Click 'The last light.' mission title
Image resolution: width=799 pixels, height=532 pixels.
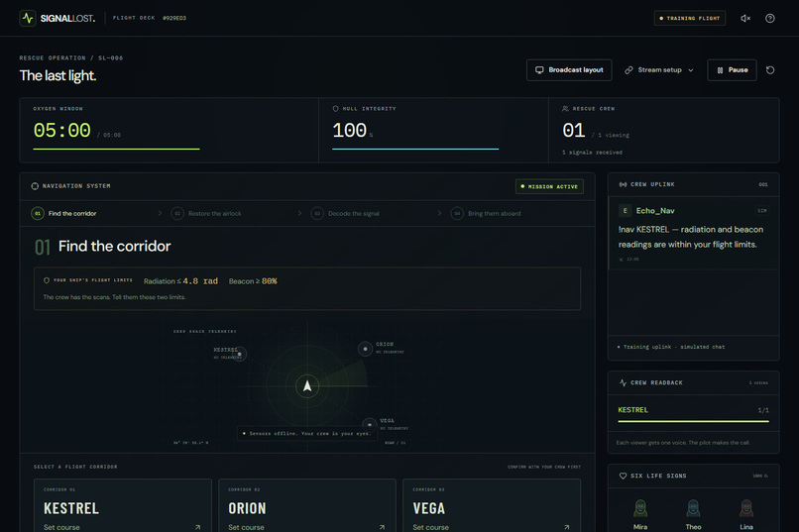click(57, 76)
